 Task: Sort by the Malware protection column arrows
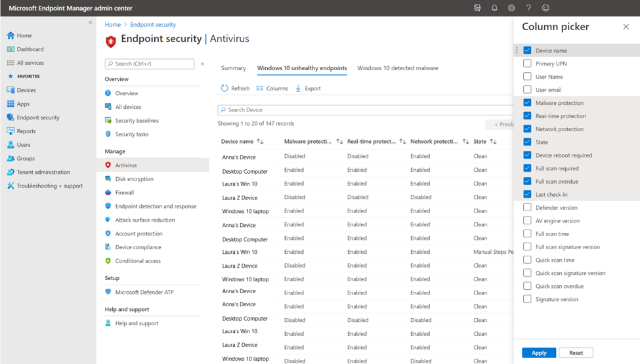[x=339, y=142]
